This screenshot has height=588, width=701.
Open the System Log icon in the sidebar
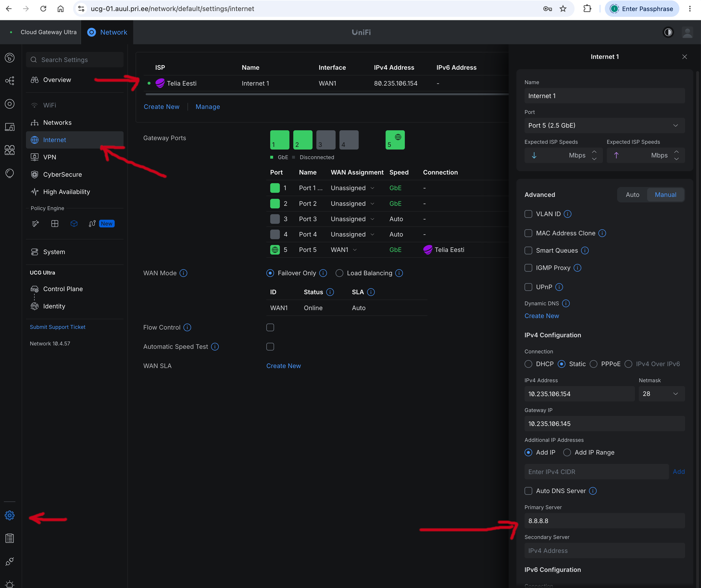[10, 538]
